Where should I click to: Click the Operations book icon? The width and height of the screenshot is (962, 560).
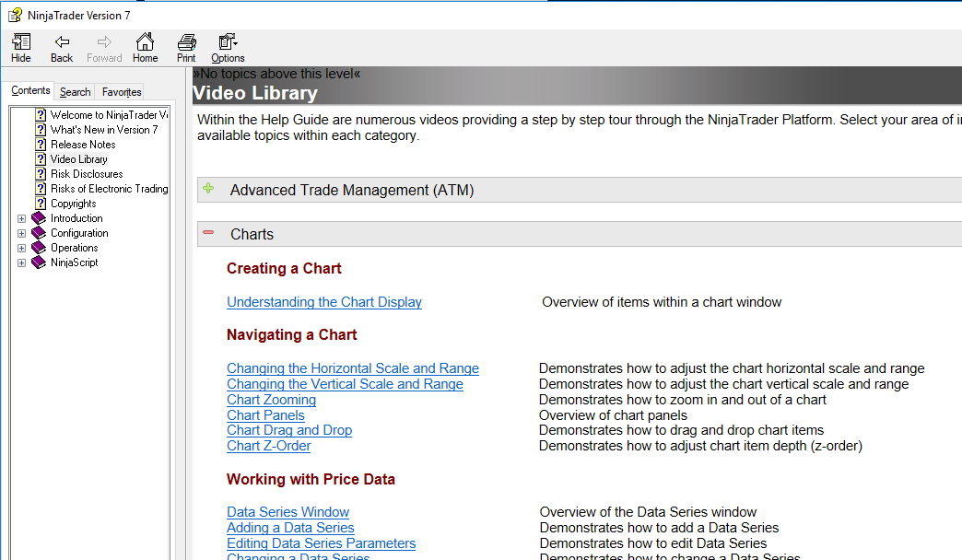tap(39, 247)
